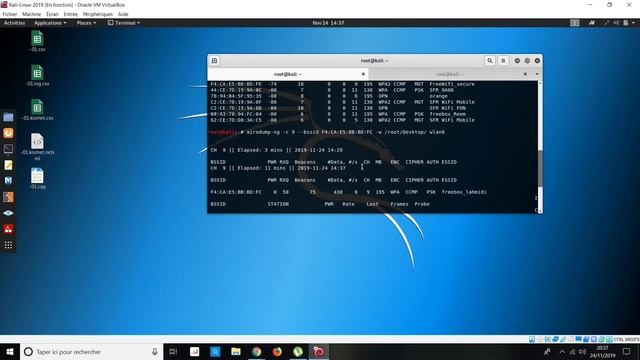Image resolution: width=640 pixels, height=360 pixels.
Task: Close the first root@kali terminal tab
Action: click(x=363, y=74)
